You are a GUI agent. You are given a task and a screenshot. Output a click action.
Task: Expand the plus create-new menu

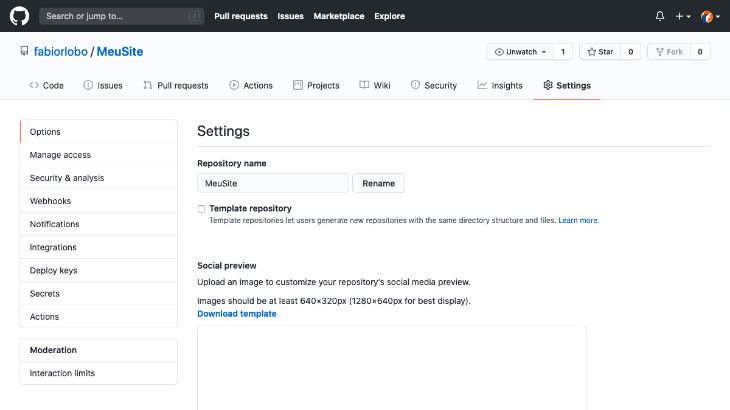click(683, 16)
